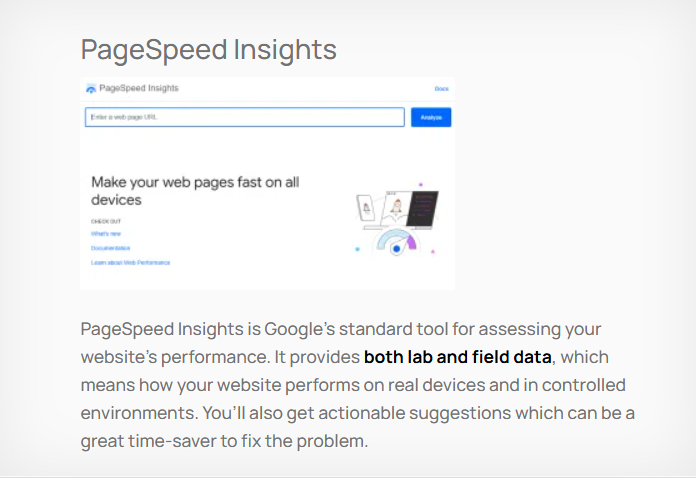The width and height of the screenshot is (696, 478).
Task: Open the "What's new" link
Action: pos(106,233)
